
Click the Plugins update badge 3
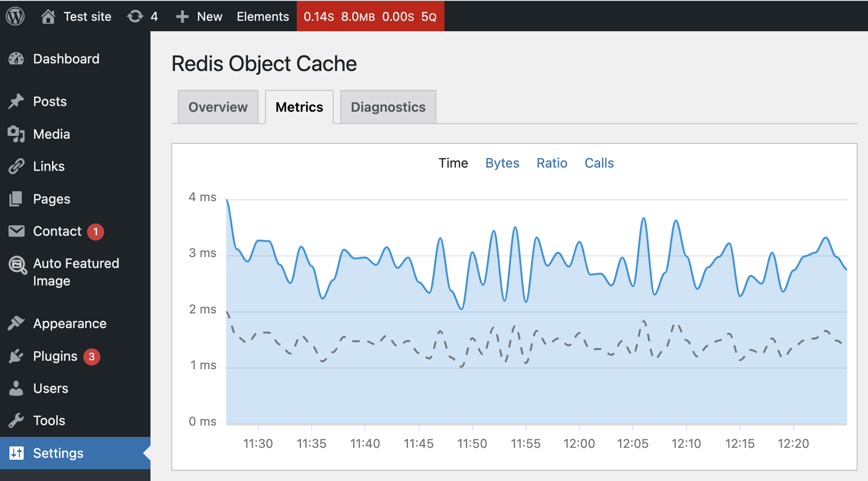(92, 356)
